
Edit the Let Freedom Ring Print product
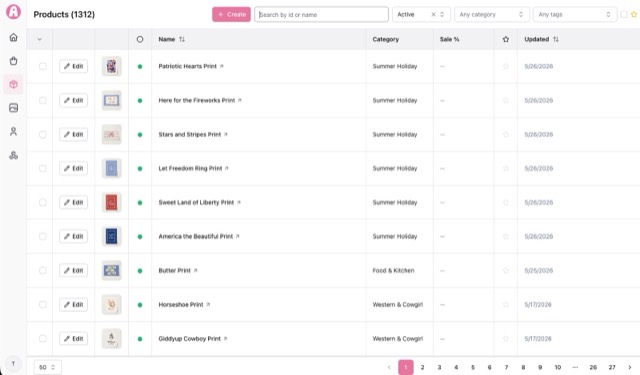(x=73, y=169)
